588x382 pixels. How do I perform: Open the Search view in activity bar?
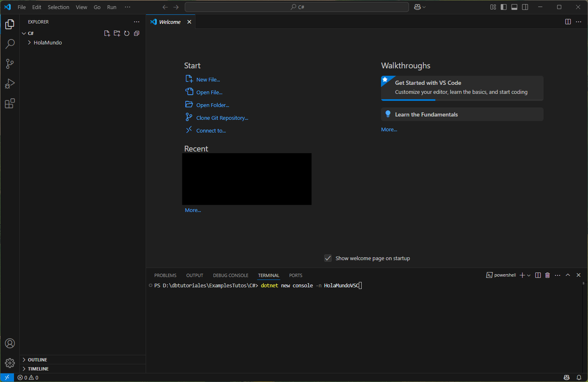point(10,44)
